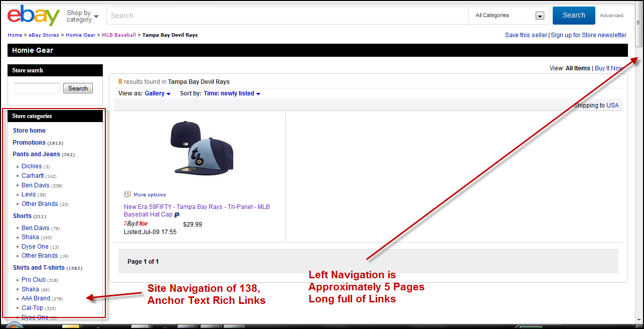Open Carhartt subcategory link
Screen dimensions: 644x329
pos(33,176)
